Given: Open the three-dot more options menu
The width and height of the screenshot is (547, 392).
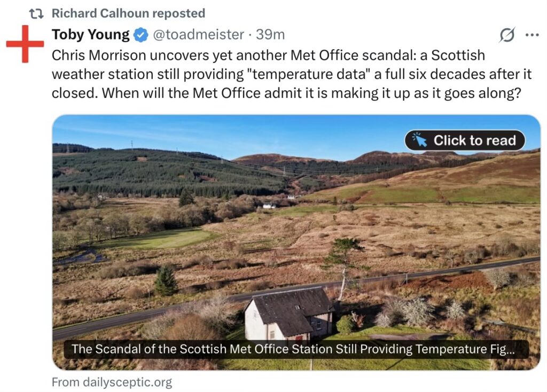Looking at the screenshot, I should point(532,35).
